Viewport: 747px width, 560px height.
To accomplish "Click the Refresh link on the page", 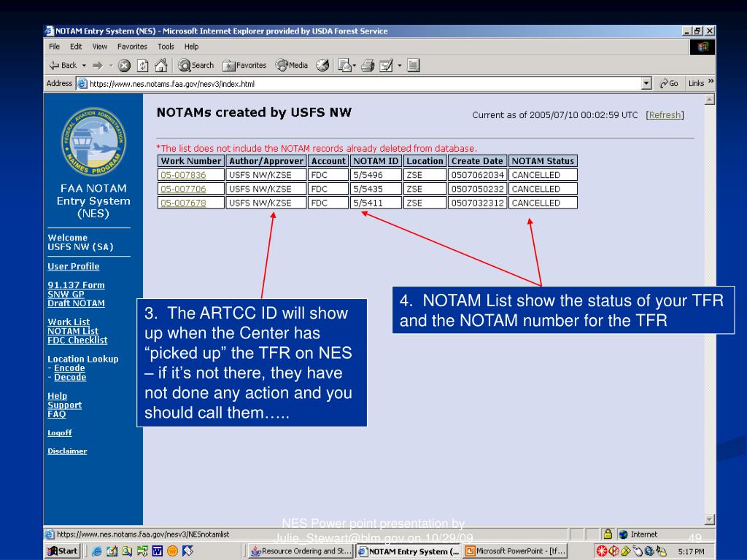I will point(665,114).
